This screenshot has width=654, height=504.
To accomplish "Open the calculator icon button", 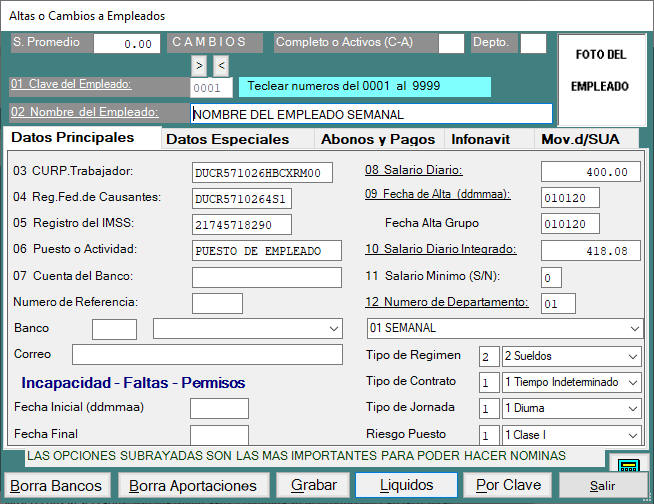I will 627,465.
